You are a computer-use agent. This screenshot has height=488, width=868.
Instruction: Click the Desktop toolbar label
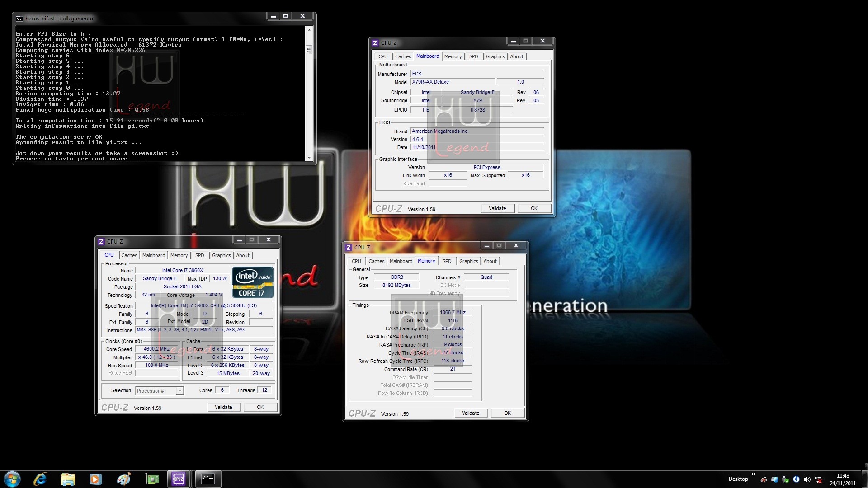pos(738,479)
